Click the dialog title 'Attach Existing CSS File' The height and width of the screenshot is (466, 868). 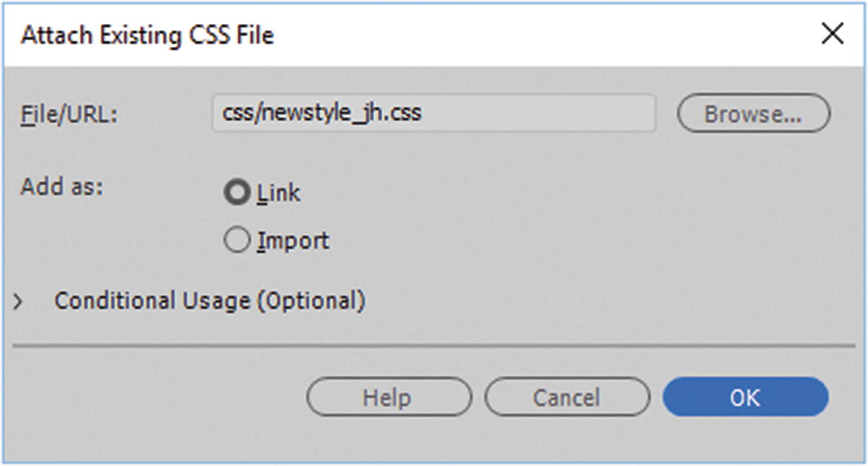pos(147,35)
